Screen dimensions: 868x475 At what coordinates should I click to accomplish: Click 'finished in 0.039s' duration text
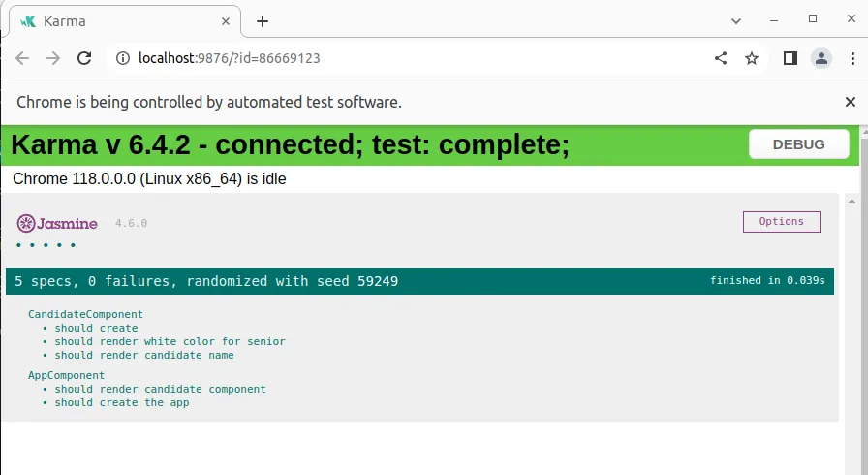[x=767, y=281]
